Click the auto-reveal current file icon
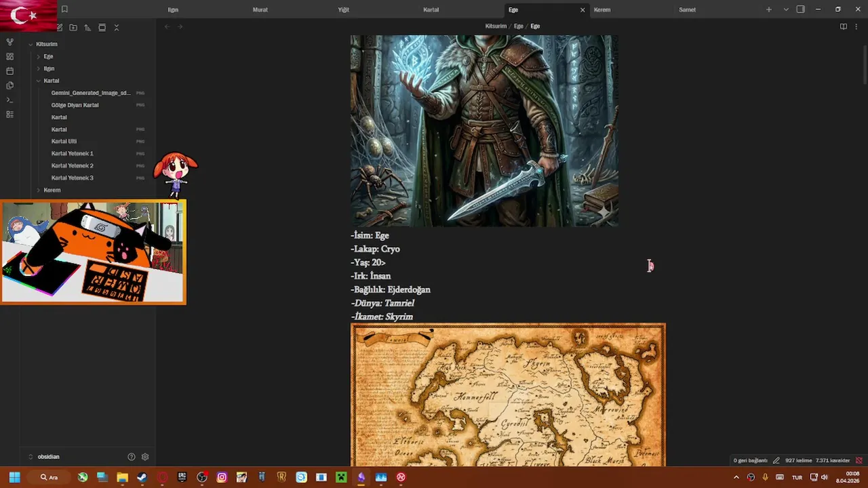This screenshot has width=868, height=488. [x=102, y=28]
